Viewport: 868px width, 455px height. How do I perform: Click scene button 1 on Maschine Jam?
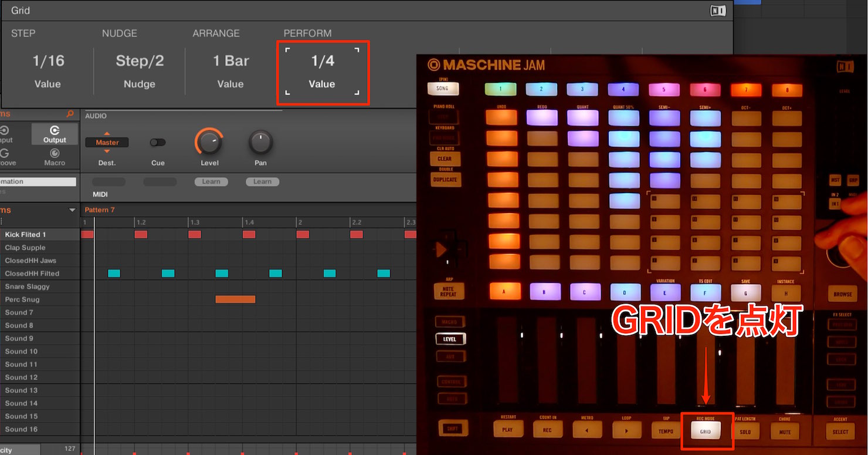coord(500,89)
